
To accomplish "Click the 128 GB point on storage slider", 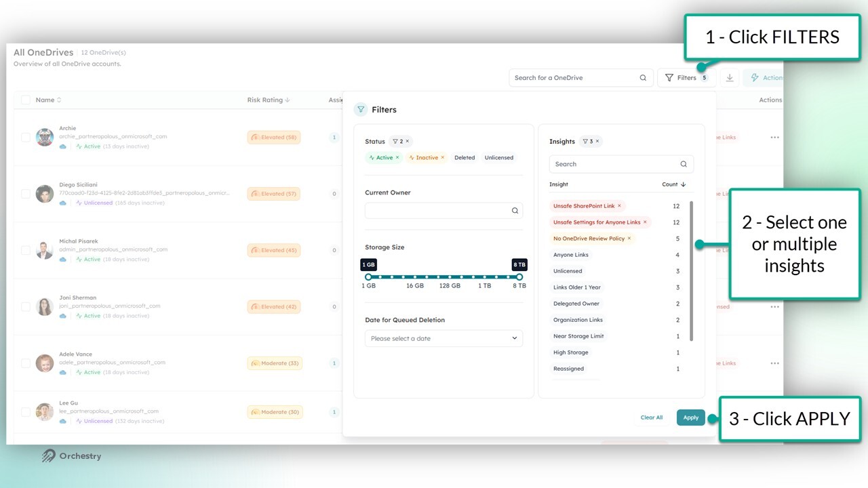I will (x=450, y=277).
